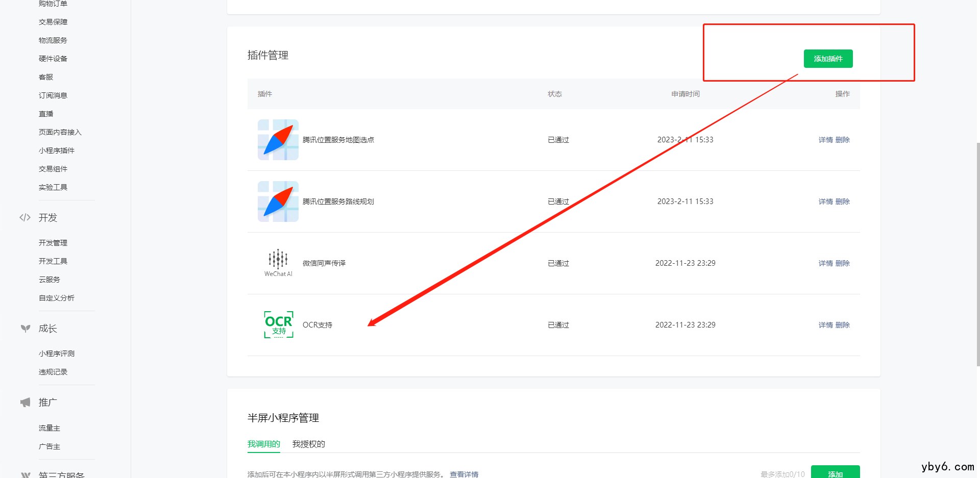
Task: Switch to the 我授权的 tab
Action: point(308,444)
